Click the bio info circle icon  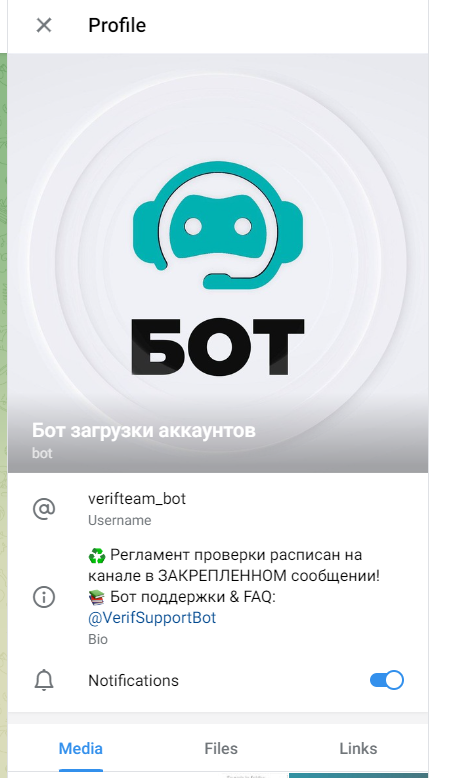44,597
